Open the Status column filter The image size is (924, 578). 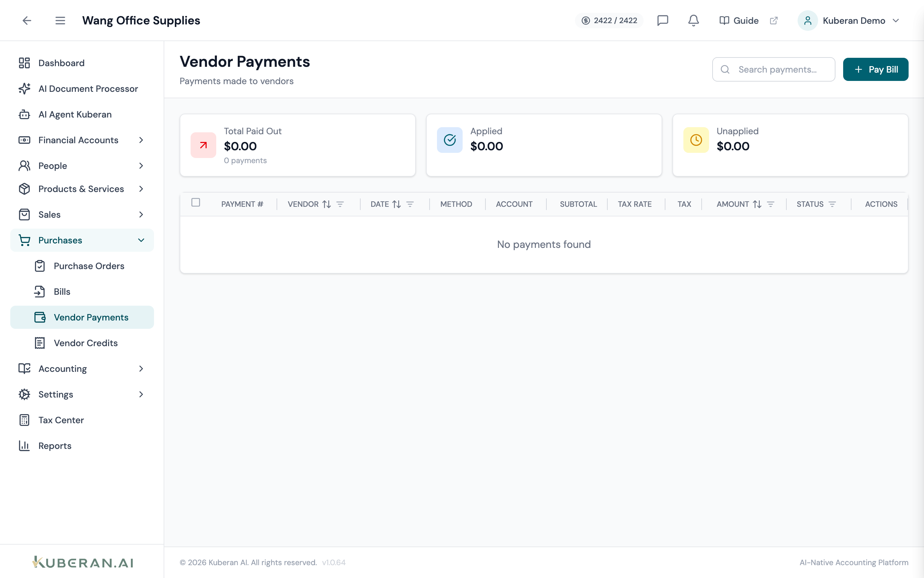[x=832, y=204]
